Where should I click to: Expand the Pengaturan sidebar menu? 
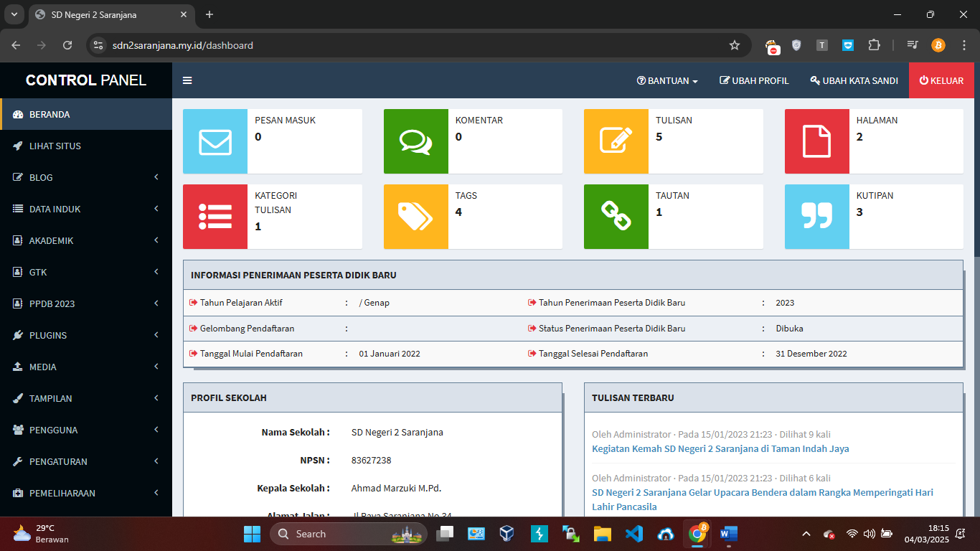click(86, 461)
